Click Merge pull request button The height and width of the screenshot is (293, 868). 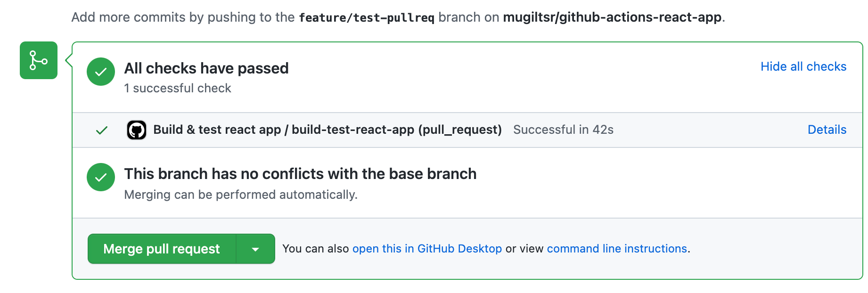pyautogui.click(x=162, y=249)
